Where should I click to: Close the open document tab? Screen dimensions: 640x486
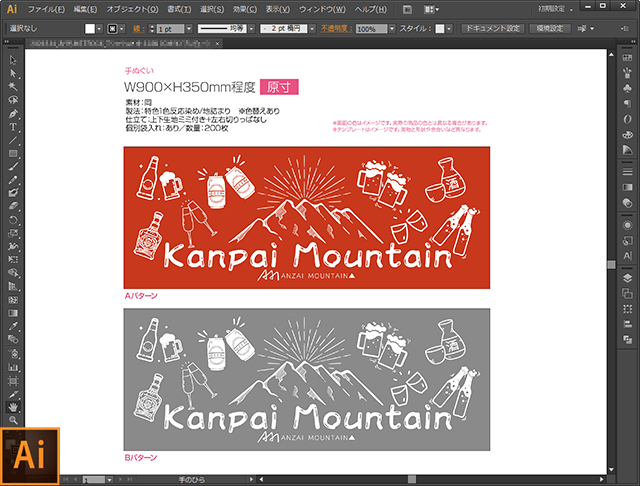(218, 43)
